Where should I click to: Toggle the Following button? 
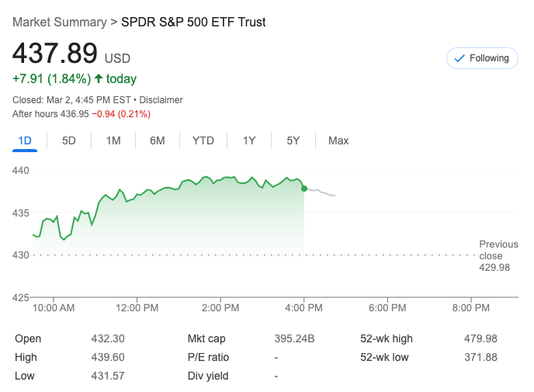coord(481,58)
